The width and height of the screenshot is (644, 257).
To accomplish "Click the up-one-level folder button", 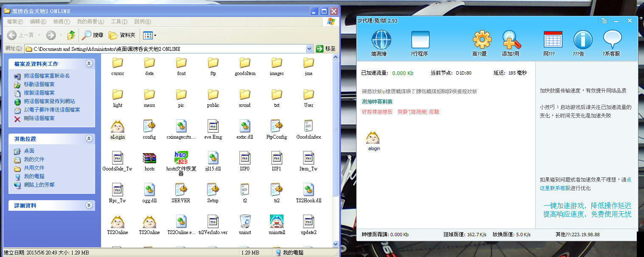I will coord(71,35).
